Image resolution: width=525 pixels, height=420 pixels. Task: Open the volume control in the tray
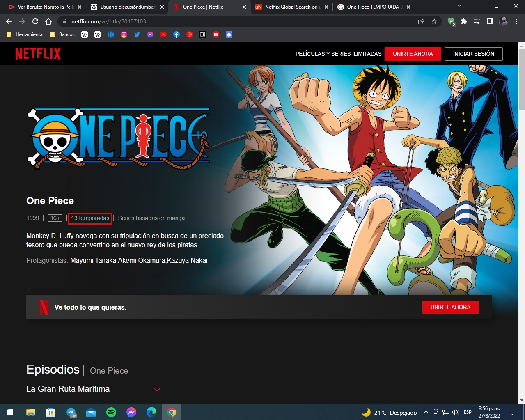[455, 412]
